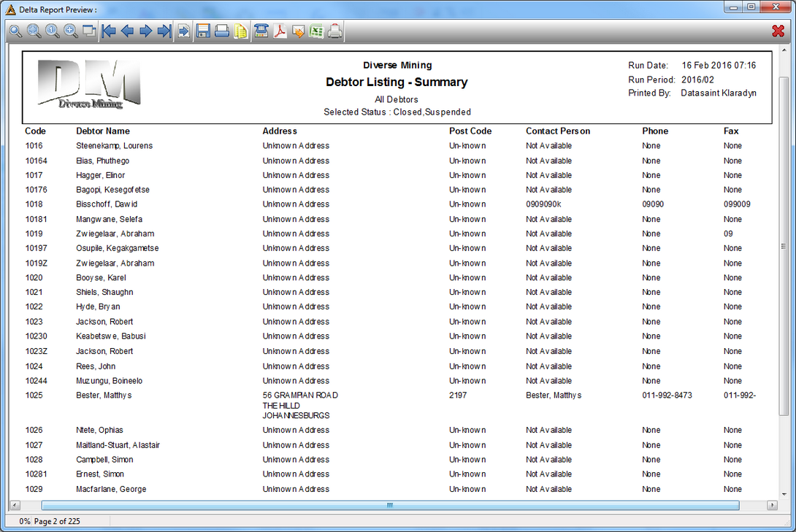Viewport: 796px width, 532px height.
Task: Click the multi-window view toggle icon
Action: 89,31
